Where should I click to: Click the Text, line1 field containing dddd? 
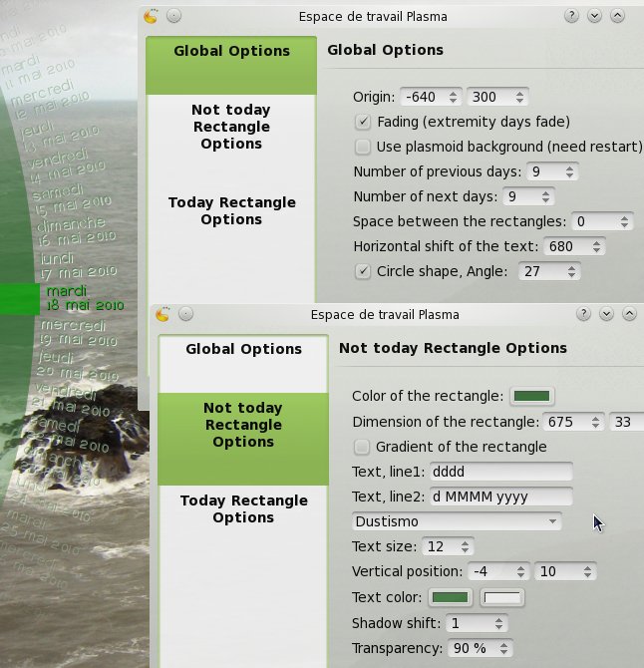tap(500, 472)
